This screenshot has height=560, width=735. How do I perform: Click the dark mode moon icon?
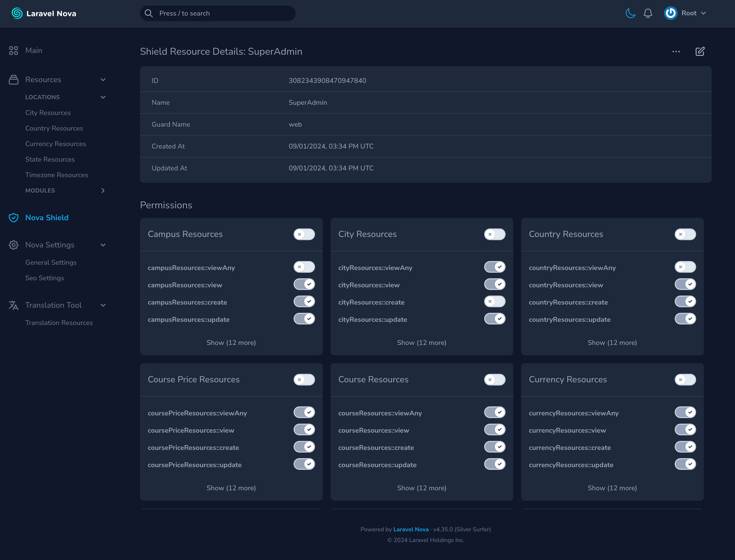630,13
